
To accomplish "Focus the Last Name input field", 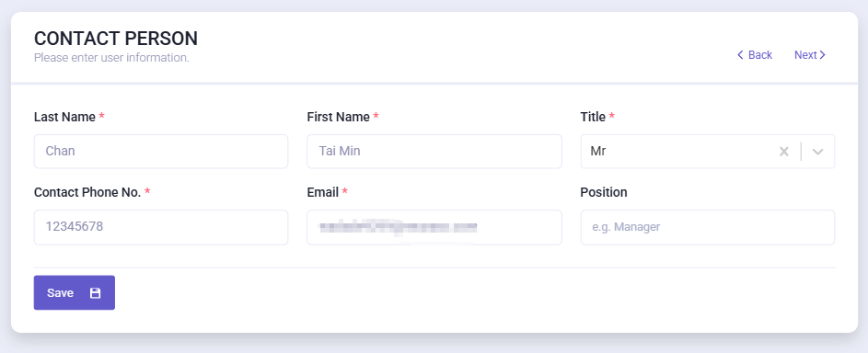I will pos(161,152).
